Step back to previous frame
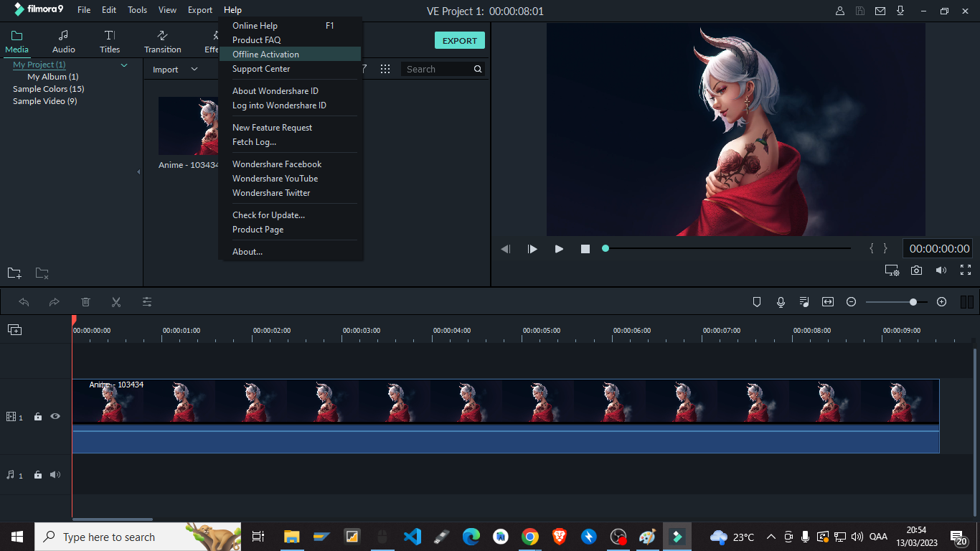The image size is (980, 551). (x=505, y=249)
